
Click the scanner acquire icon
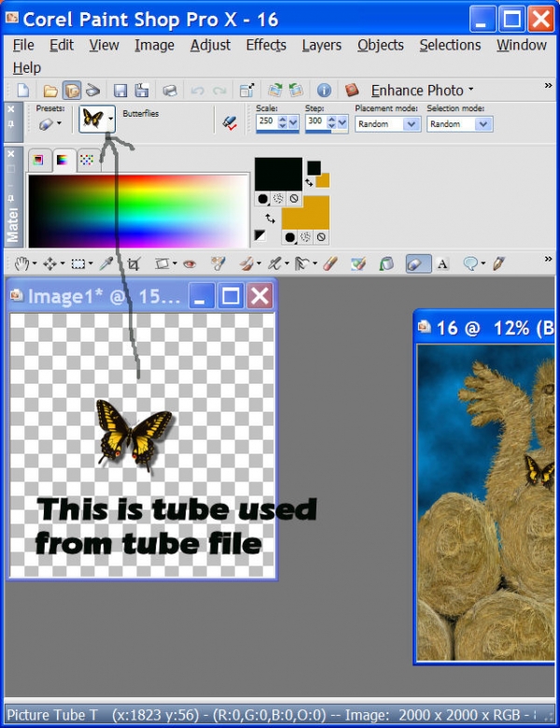(93, 91)
